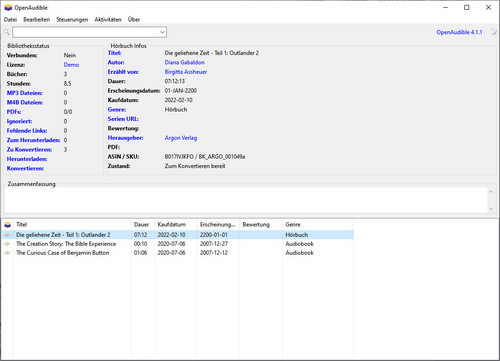Click the OpenAudible app icon in title bar
Screen dimensions: 500x361
tap(8, 8)
